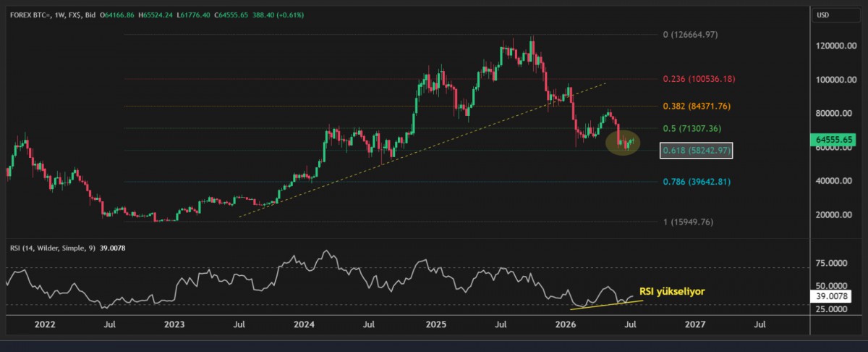Screen dimensions: 868x352
Task: Select the 0.382 (84371.76) Fibonacci label
Action: tap(697, 106)
